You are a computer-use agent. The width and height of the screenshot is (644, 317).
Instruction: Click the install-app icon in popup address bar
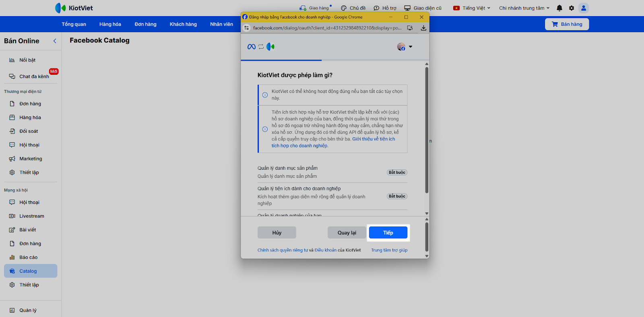[x=410, y=28]
